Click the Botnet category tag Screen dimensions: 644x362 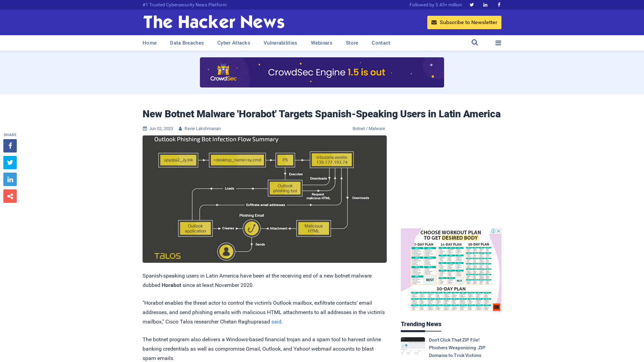tap(359, 128)
